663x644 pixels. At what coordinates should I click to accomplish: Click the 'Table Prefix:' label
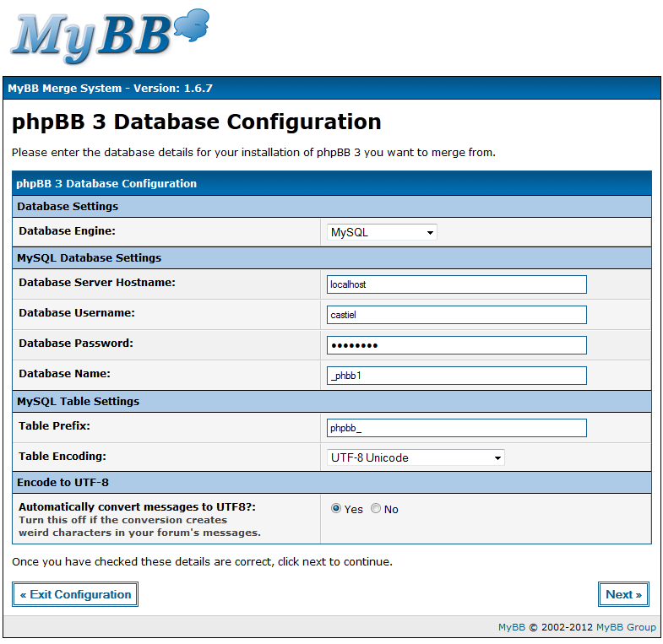pos(55,426)
